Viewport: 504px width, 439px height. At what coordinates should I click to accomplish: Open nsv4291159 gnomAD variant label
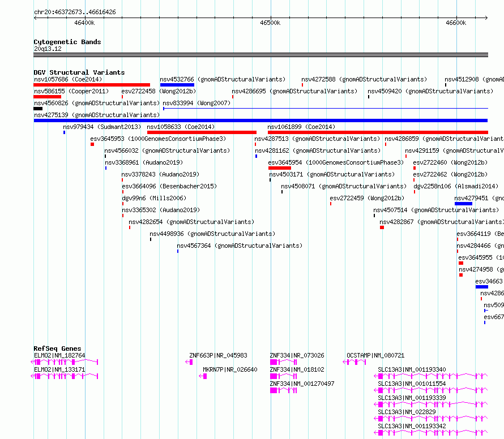coord(455,150)
